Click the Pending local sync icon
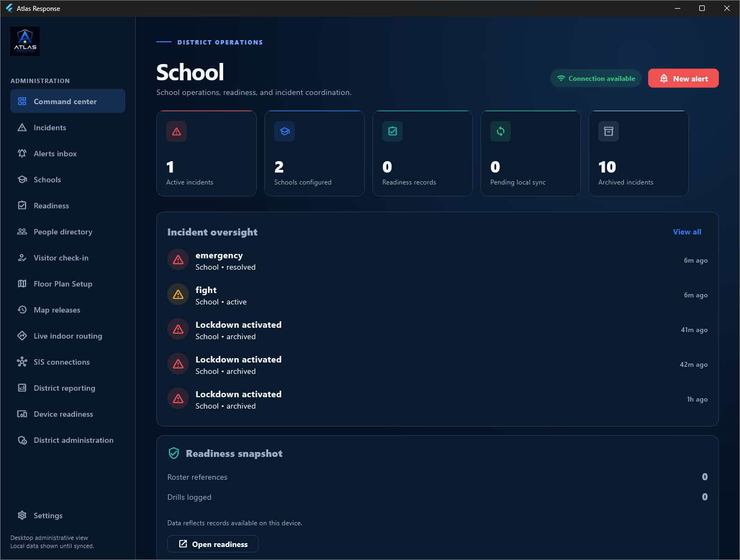This screenshot has width=740, height=560. pyautogui.click(x=501, y=131)
